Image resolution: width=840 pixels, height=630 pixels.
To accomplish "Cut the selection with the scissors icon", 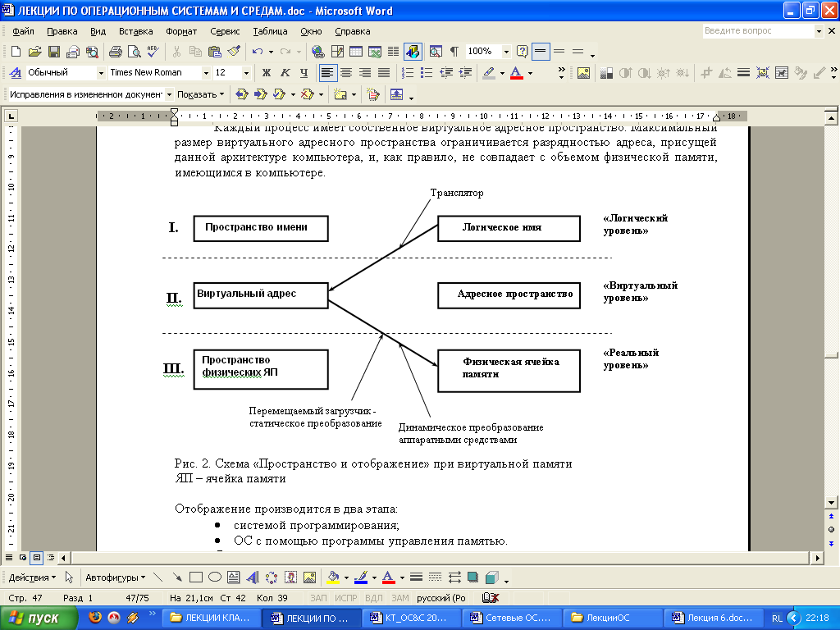I will (x=176, y=52).
